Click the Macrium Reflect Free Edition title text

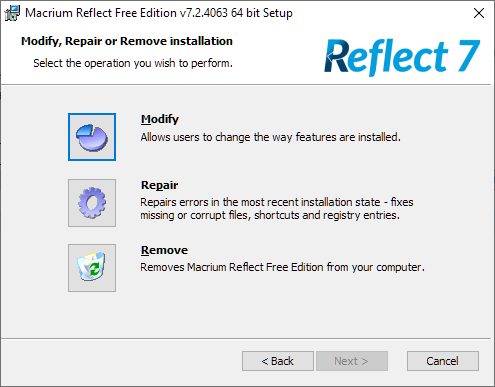(159, 13)
